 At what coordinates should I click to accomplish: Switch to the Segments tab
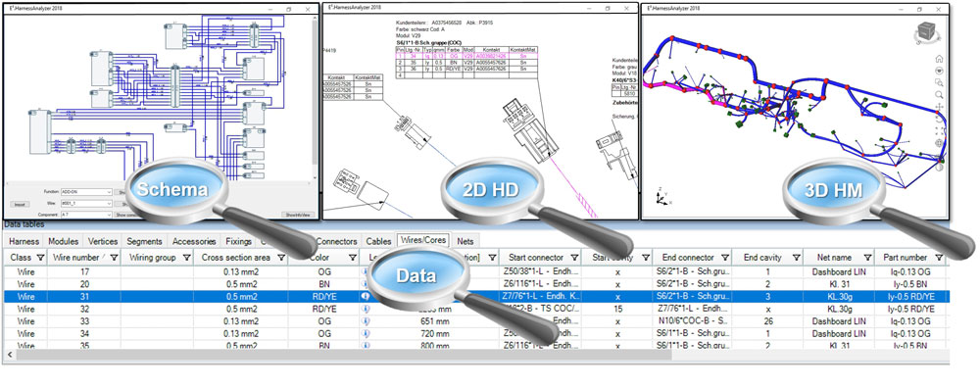pos(144,241)
